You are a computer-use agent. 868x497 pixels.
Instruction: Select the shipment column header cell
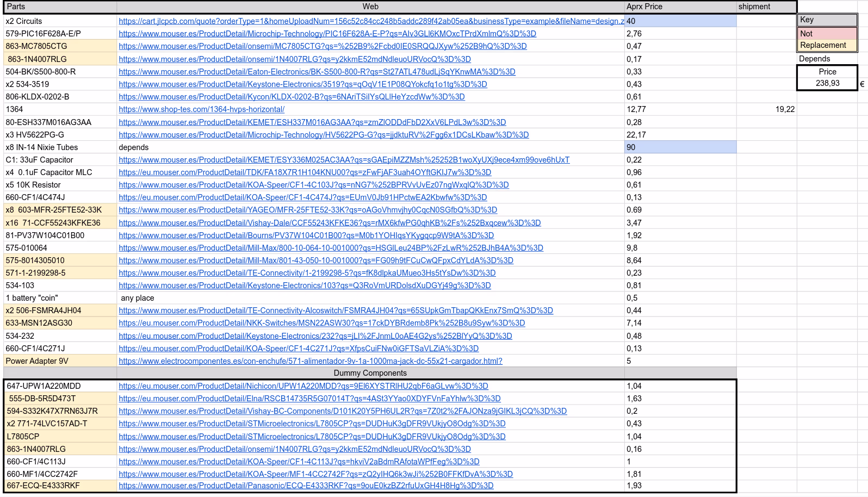click(x=766, y=7)
